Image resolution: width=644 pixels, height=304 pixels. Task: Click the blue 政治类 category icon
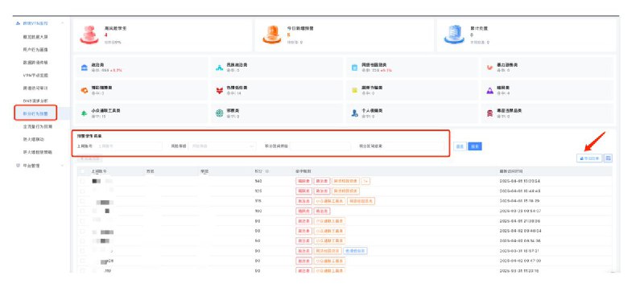(85, 68)
